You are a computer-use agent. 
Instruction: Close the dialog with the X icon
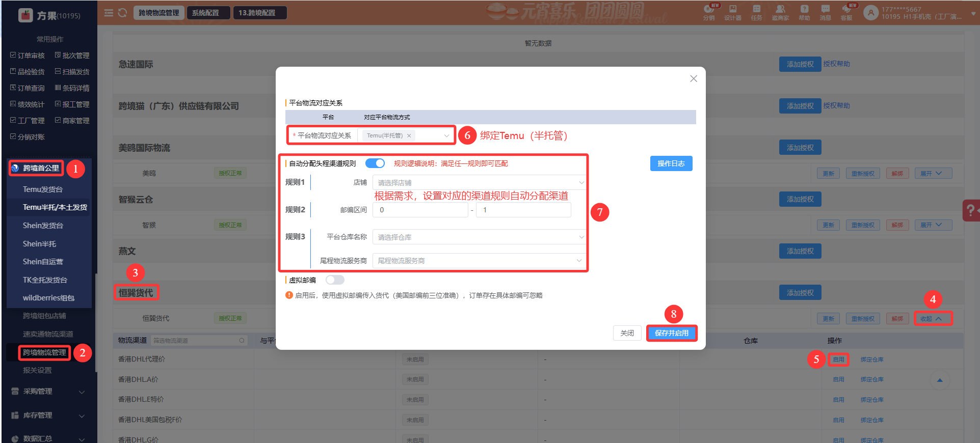coord(693,78)
